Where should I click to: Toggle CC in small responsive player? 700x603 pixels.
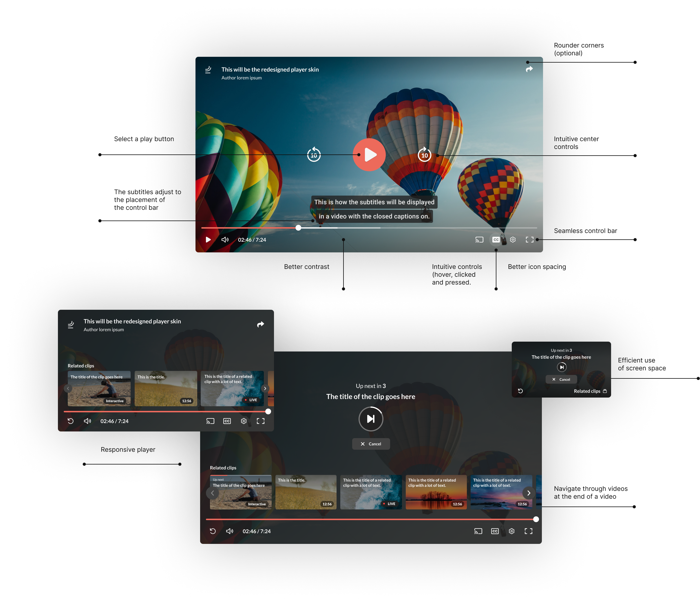pyautogui.click(x=227, y=421)
